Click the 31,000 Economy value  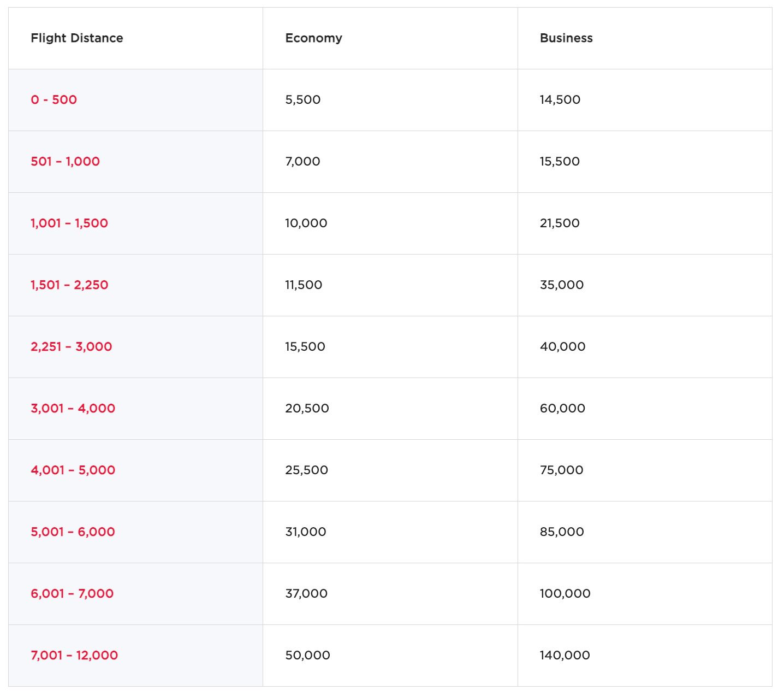tap(306, 532)
